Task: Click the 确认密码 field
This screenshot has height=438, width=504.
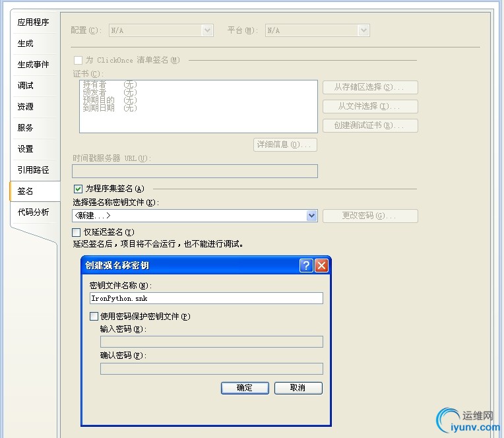Action: tap(212, 369)
